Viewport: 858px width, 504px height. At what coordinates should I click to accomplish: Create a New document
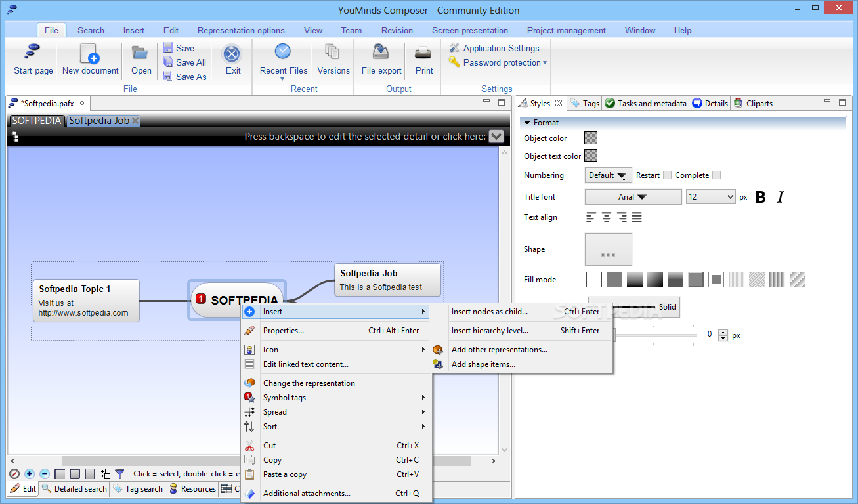pos(91,60)
